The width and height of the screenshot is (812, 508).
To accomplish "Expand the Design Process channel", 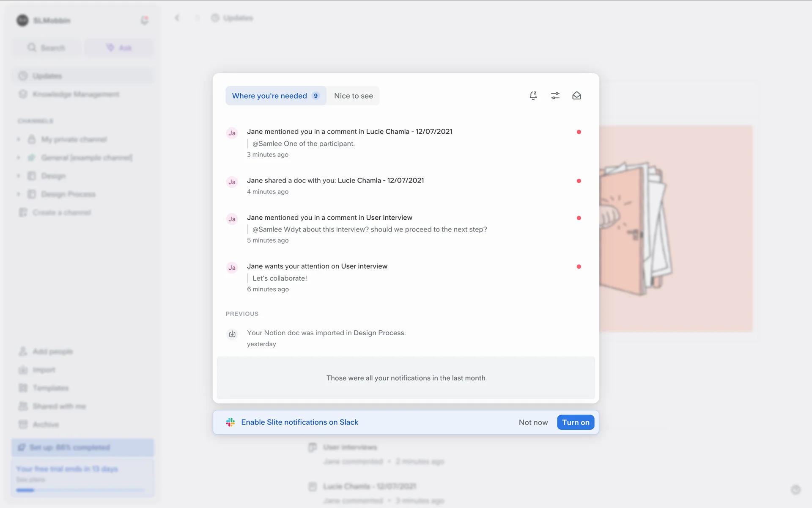I will coord(19,194).
